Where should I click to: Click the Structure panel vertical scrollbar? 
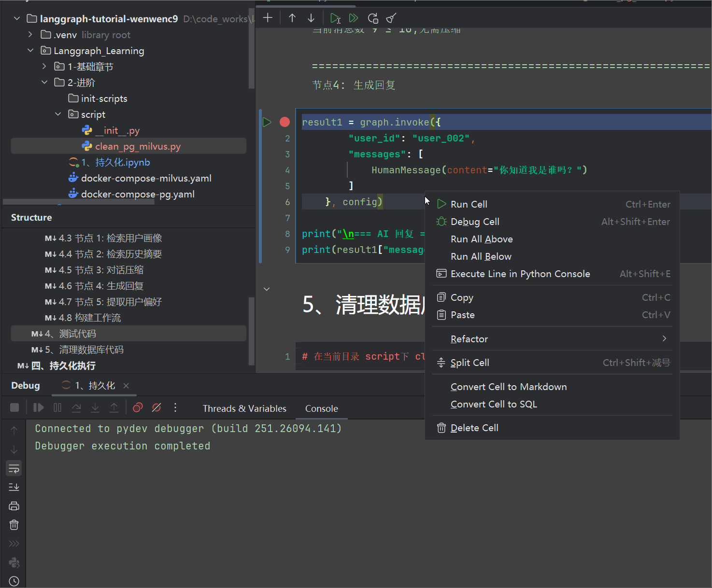251,331
